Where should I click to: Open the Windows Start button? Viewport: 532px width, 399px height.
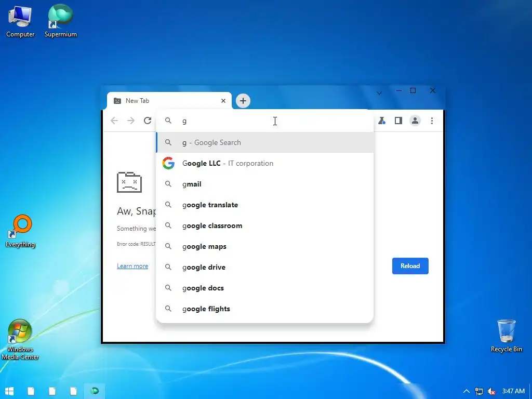9,391
